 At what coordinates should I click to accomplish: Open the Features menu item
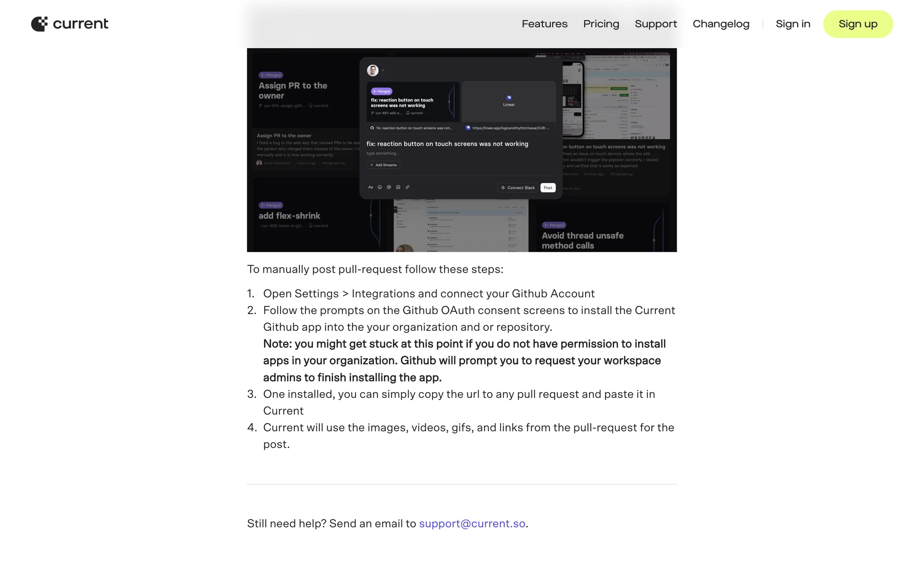pyautogui.click(x=544, y=24)
